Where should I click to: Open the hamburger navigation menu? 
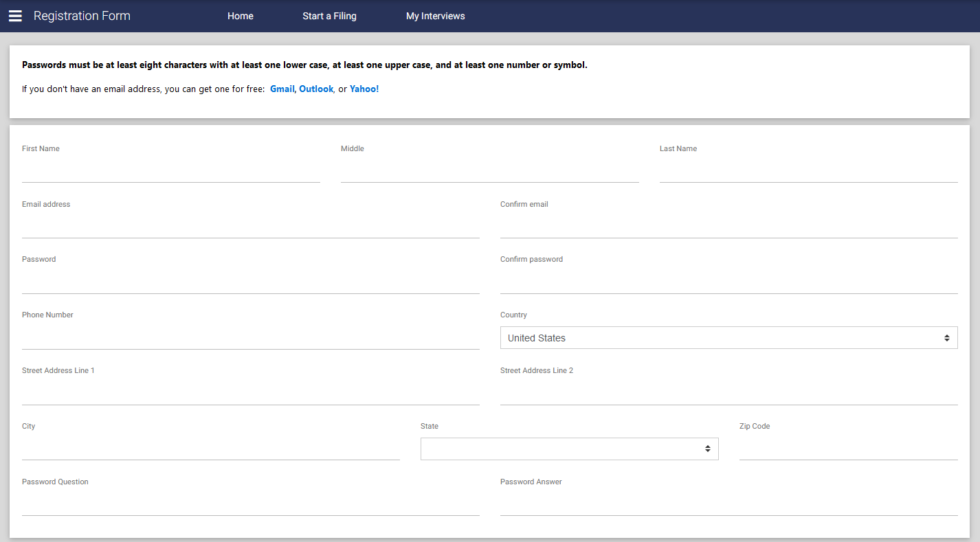click(15, 16)
